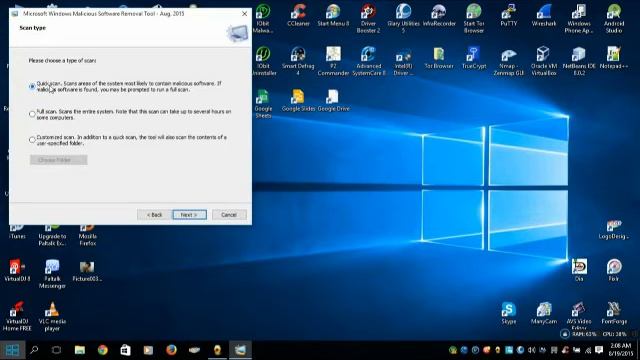Open Start Menu 8 desktop icon
This screenshot has width=640, height=360.
(333, 16)
